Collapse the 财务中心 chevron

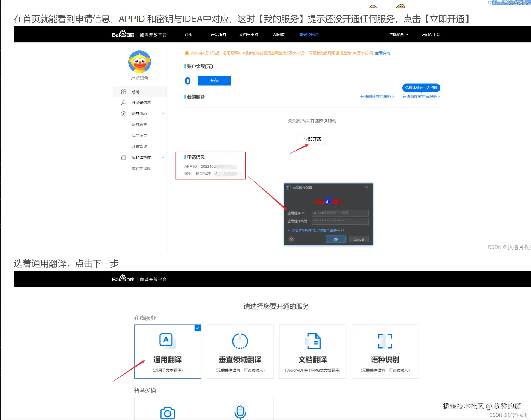[x=163, y=114]
